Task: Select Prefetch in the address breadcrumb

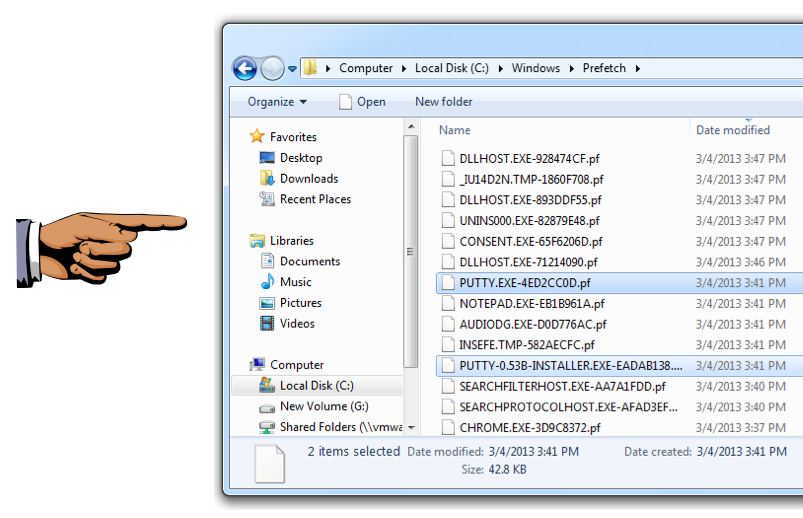Action: pos(604,68)
